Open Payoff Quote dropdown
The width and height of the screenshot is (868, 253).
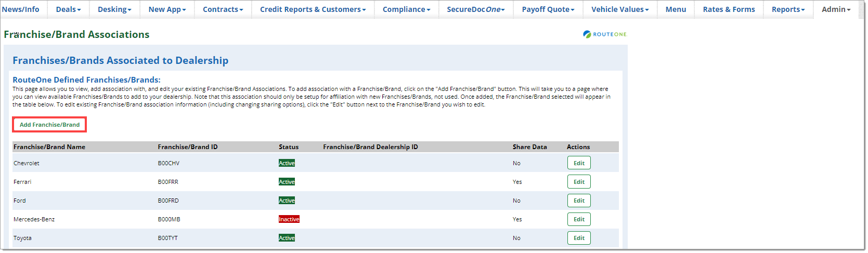(x=548, y=9)
